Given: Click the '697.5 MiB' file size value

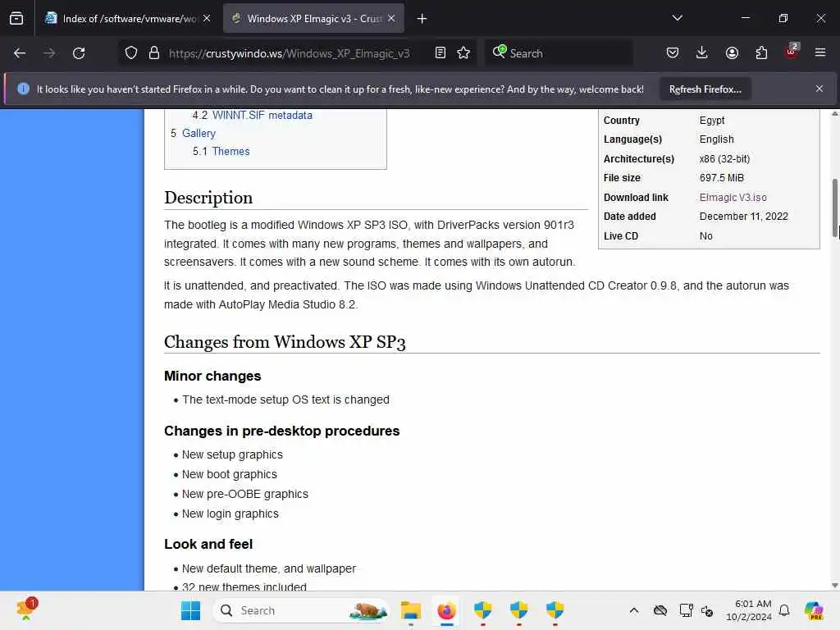Looking at the screenshot, I should [x=721, y=178].
